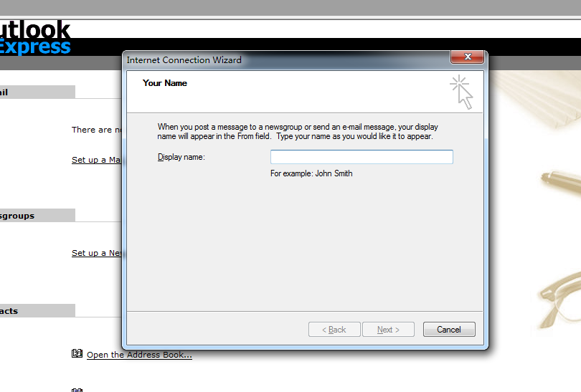Select the Contacts section header
The image size is (581, 392).
[x=36, y=311]
